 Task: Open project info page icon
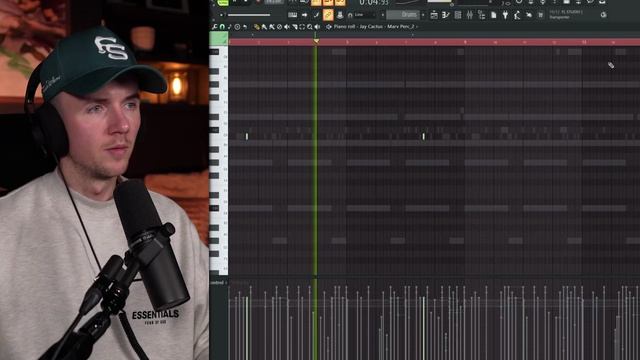pos(493,15)
